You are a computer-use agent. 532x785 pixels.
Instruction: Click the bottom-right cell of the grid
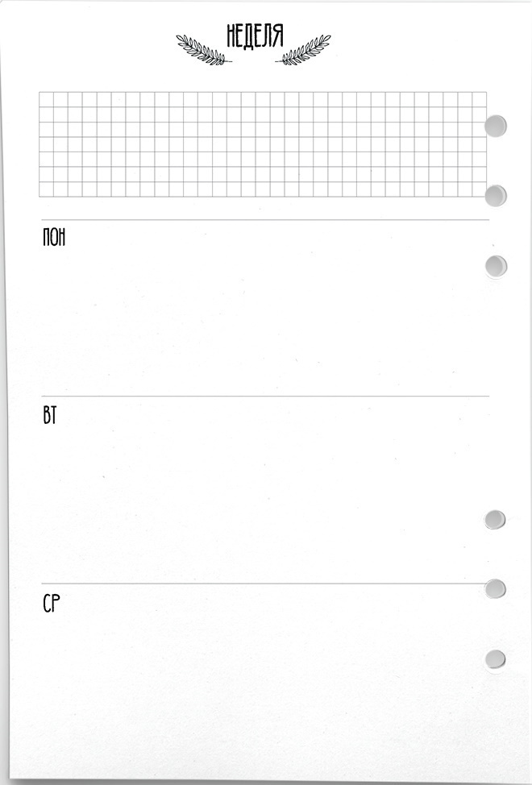[480, 189]
